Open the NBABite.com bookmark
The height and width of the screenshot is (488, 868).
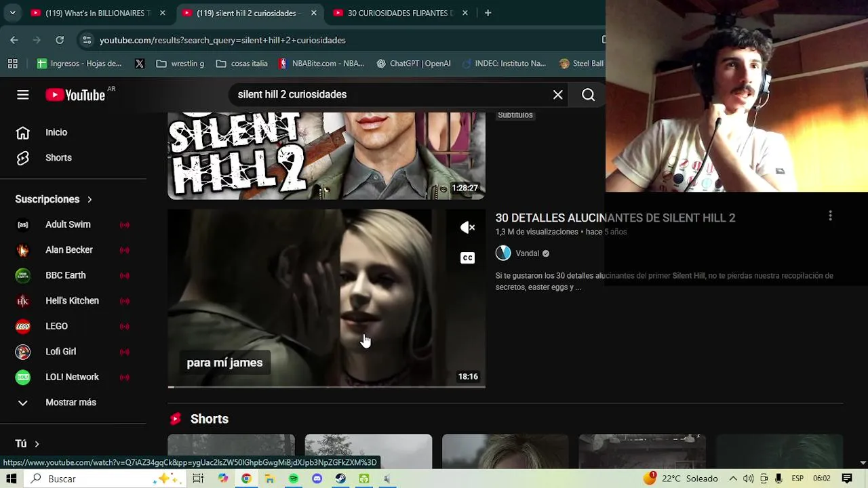point(321,64)
